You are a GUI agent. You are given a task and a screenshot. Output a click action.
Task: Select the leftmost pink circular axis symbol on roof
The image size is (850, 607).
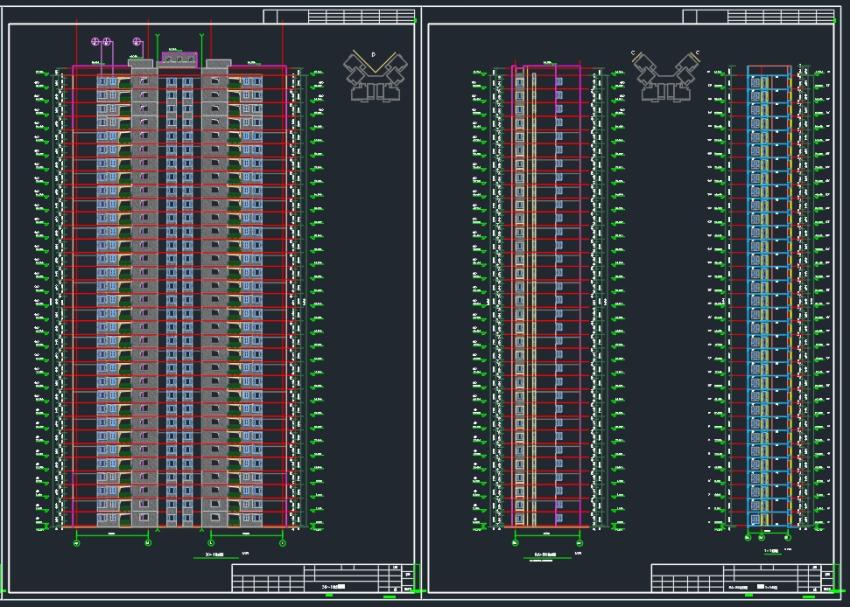point(97,42)
